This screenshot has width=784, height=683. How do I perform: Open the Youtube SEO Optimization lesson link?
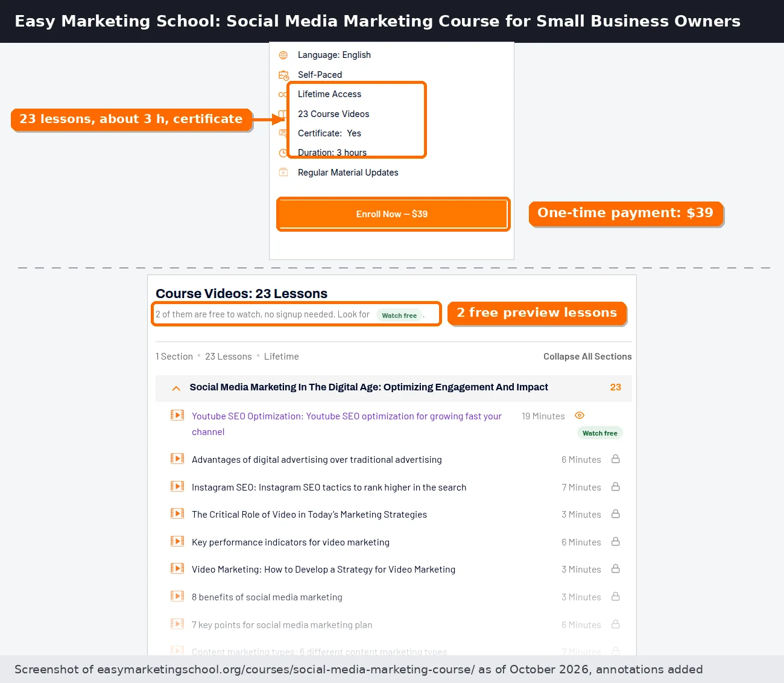347,424
